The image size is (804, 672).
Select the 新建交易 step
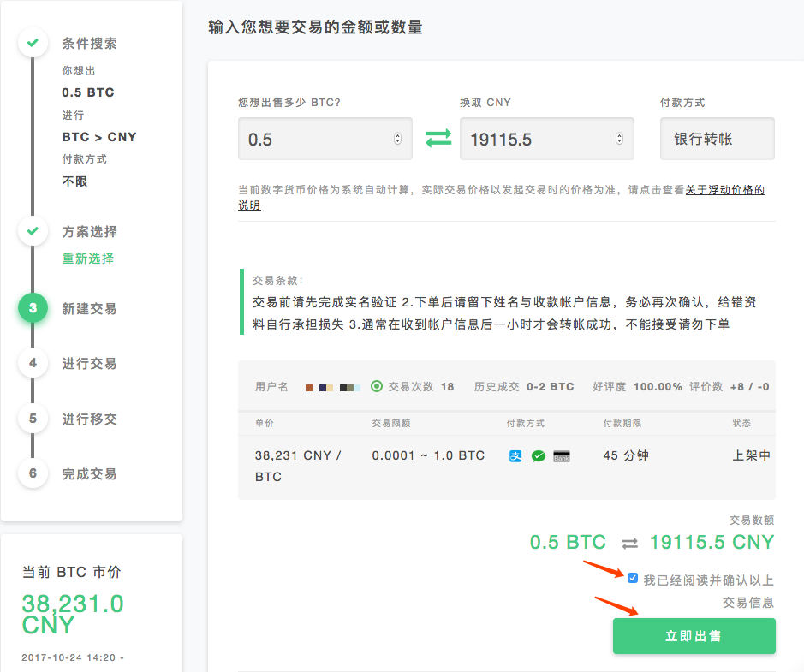pyautogui.click(x=89, y=308)
